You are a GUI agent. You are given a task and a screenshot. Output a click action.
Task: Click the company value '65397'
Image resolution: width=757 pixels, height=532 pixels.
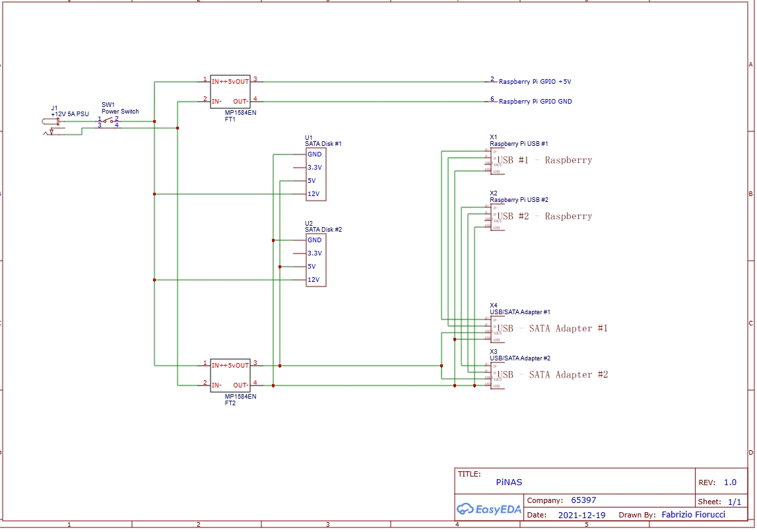pyautogui.click(x=583, y=500)
